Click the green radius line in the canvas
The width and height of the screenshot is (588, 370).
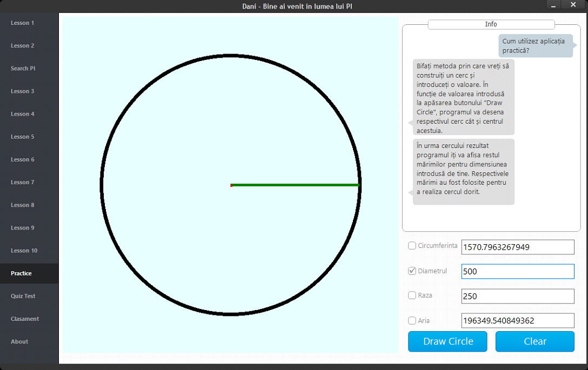click(296, 185)
